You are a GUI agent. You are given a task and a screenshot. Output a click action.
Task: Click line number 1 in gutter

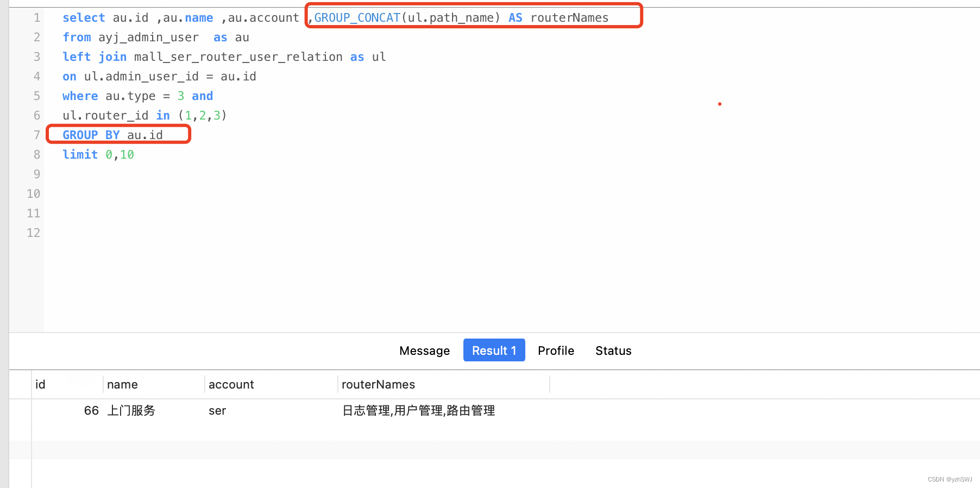click(x=37, y=18)
